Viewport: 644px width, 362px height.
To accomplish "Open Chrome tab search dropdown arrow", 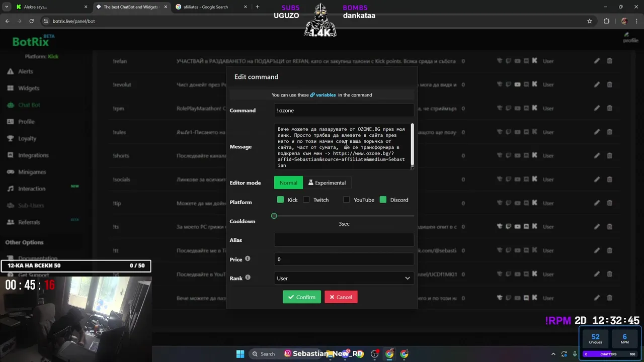I will click(7, 7).
